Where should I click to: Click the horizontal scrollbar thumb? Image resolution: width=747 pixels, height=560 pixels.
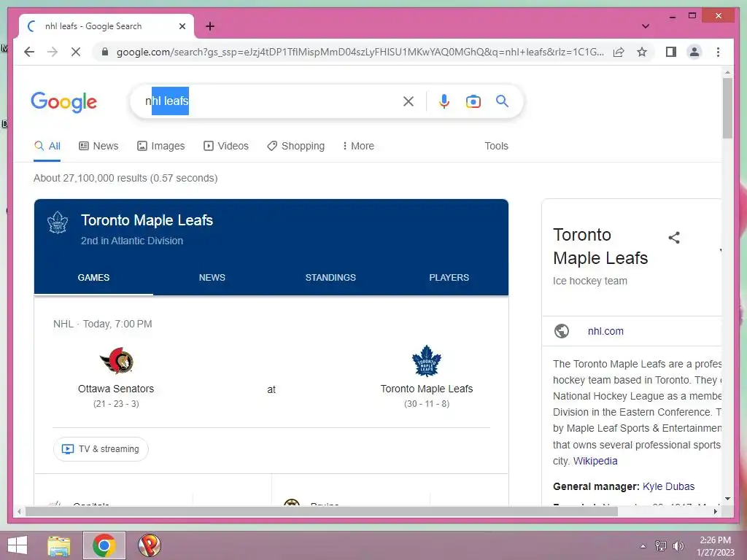click(x=321, y=512)
